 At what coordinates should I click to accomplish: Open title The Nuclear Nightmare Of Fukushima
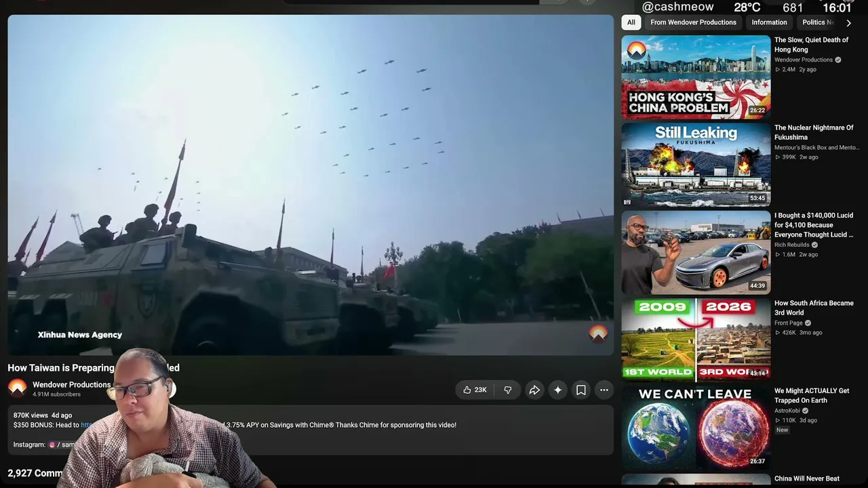814,132
